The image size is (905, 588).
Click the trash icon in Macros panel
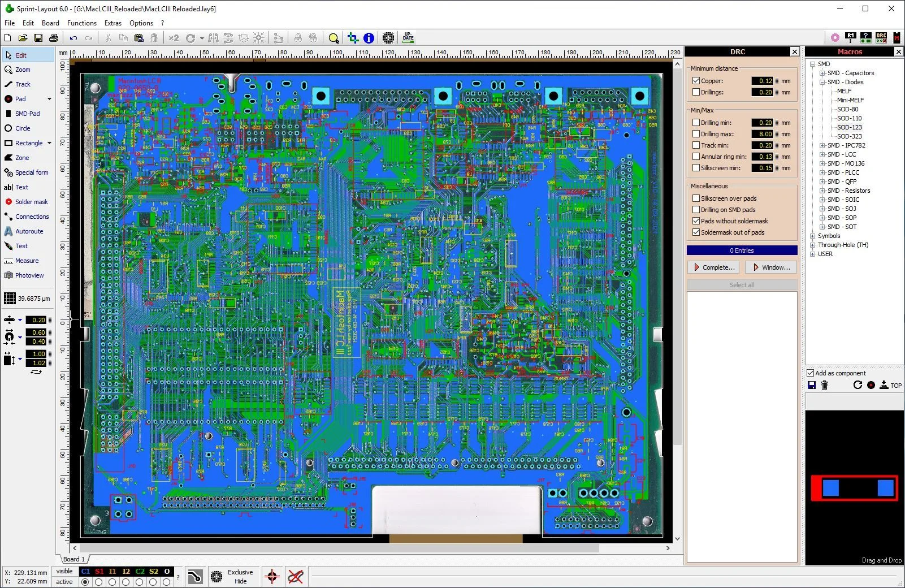click(825, 385)
